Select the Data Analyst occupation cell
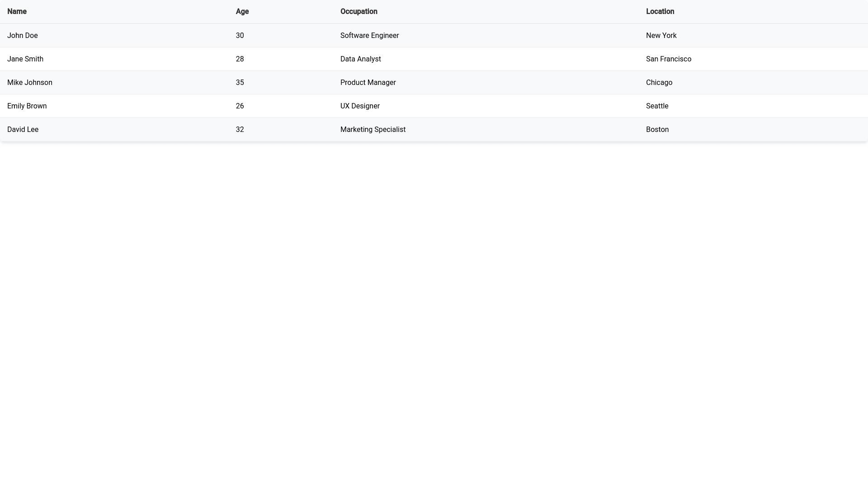Screen dimensions: 868x488 click(x=360, y=59)
